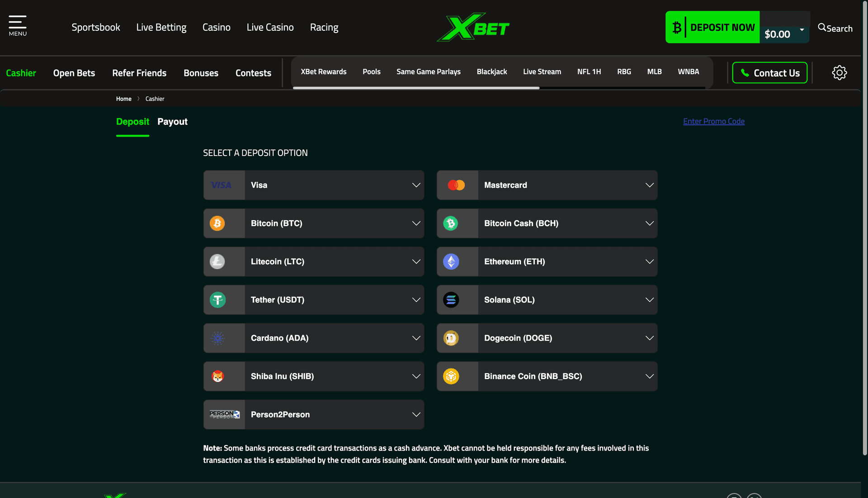Select the Dogecoin icon
Viewport: 868px width, 498px height.
451,338
